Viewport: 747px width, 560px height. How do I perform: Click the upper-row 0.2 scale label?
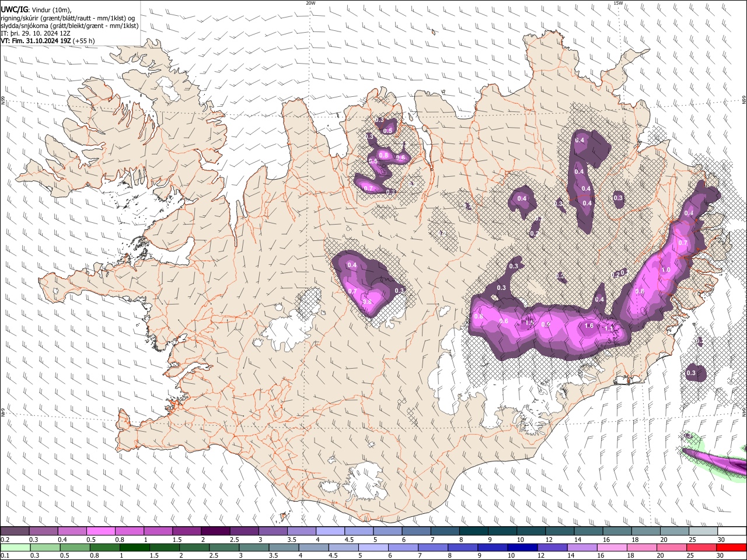pos(5,540)
